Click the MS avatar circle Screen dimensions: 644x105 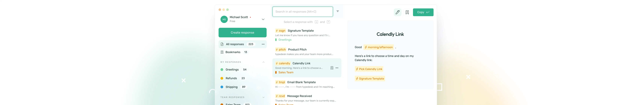224,19
